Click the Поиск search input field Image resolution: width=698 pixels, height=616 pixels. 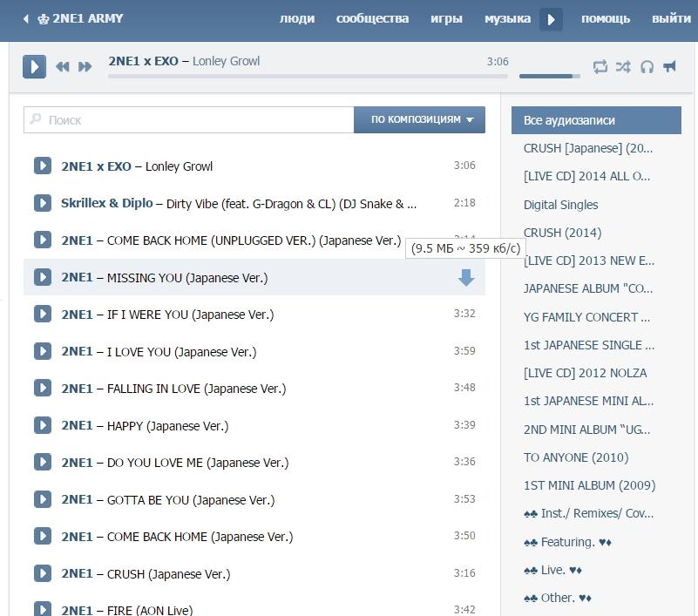coord(189,119)
